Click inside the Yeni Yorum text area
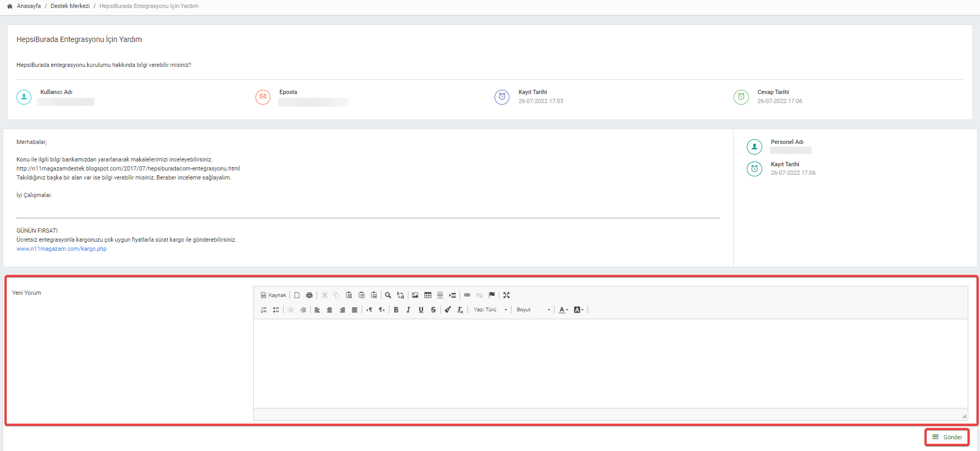The image size is (980, 451). point(610,363)
